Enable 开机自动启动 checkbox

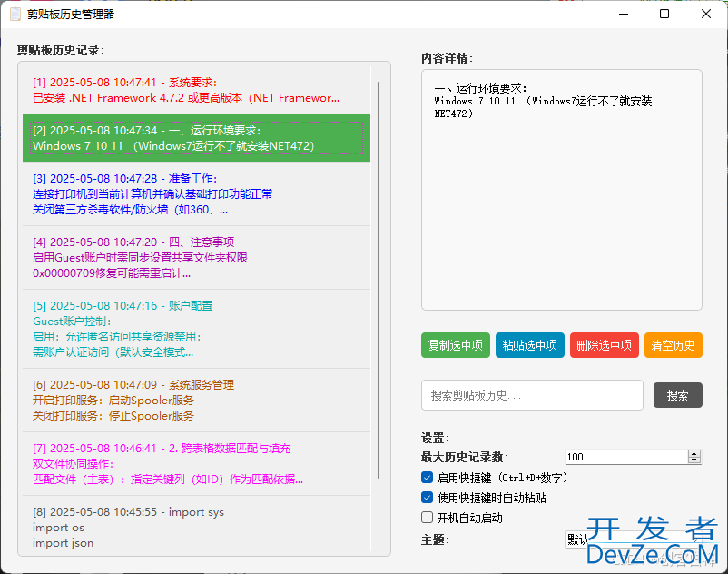click(x=428, y=518)
